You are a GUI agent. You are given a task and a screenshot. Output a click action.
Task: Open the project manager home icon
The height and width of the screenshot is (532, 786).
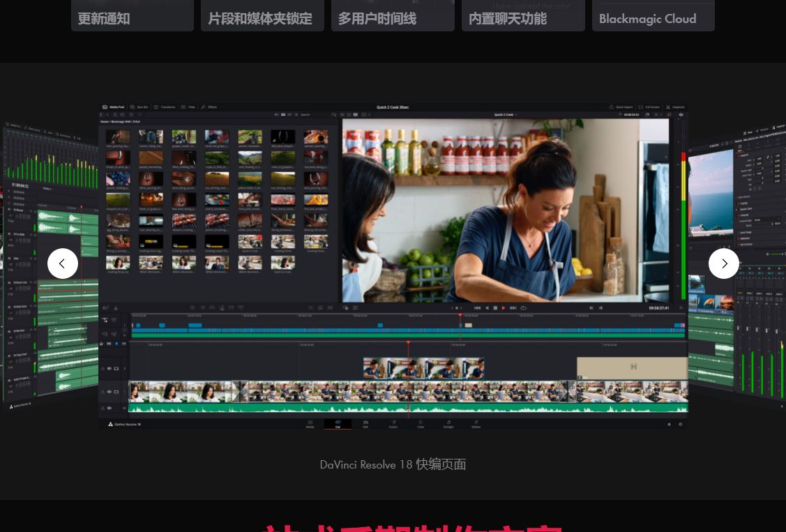pyautogui.click(x=669, y=425)
